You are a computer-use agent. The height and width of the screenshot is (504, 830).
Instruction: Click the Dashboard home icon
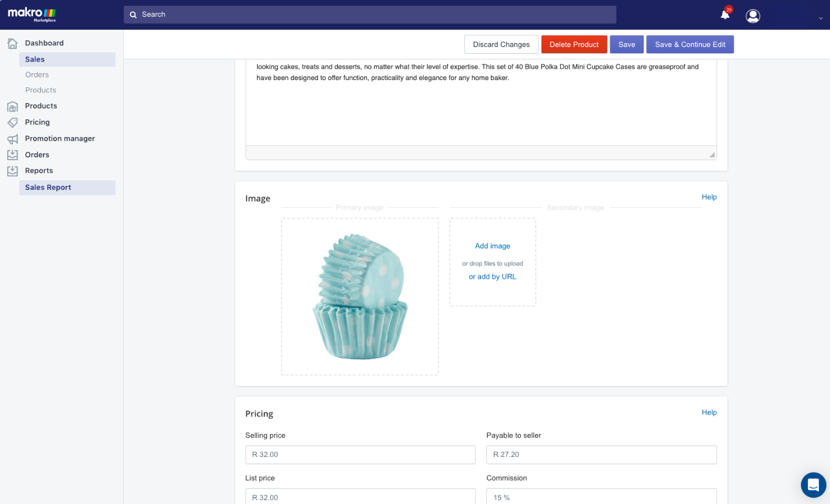coord(12,43)
